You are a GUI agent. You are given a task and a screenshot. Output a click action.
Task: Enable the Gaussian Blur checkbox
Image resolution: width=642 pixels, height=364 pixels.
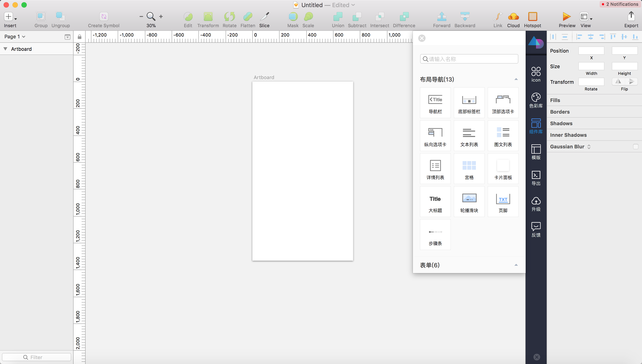click(636, 147)
